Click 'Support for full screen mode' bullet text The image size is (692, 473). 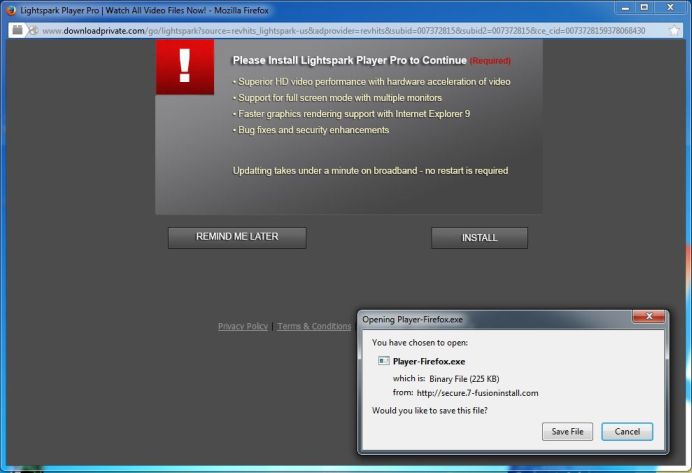[337, 98]
